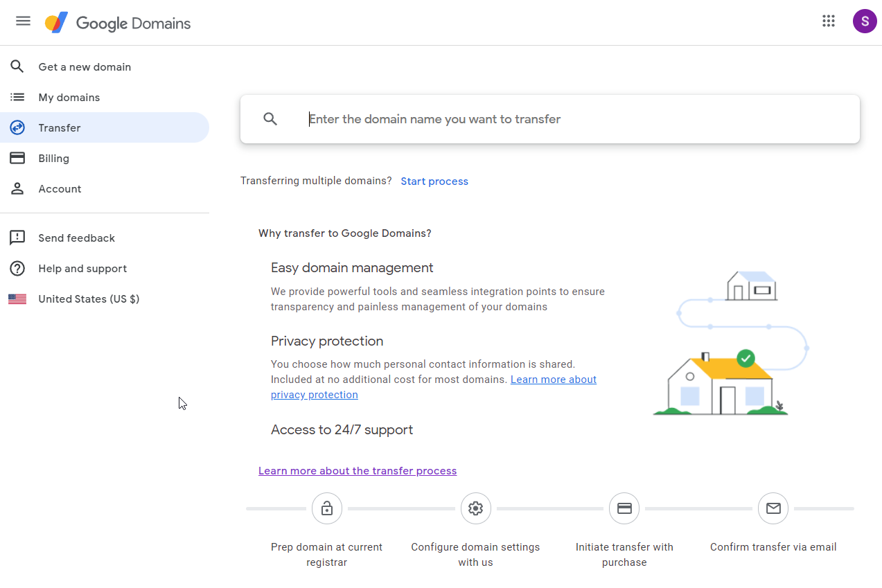Open the hamburger main menu
The height and width of the screenshot is (588, 882).
(23, 21)
